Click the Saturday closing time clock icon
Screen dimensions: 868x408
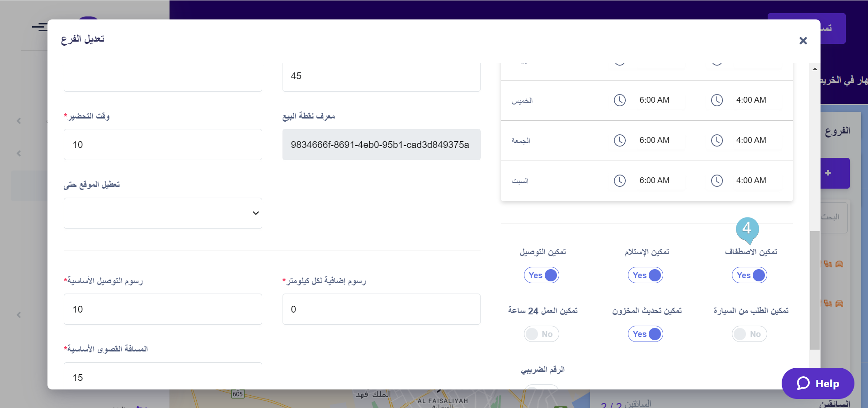click(717, 180)
